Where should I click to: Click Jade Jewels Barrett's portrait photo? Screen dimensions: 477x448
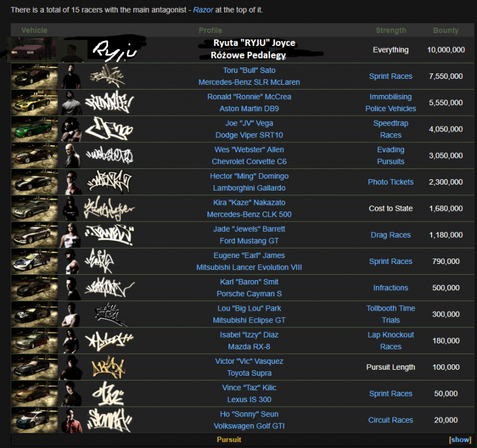[71, 235]
